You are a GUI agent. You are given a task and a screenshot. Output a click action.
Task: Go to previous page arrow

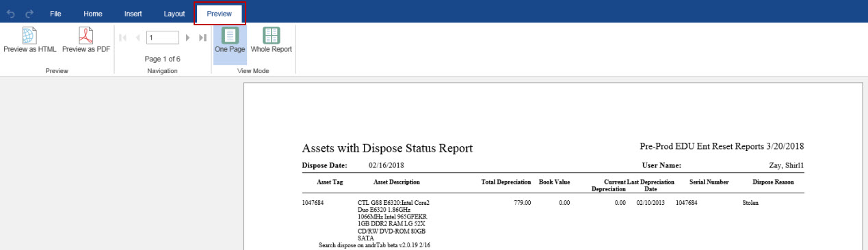137,38
